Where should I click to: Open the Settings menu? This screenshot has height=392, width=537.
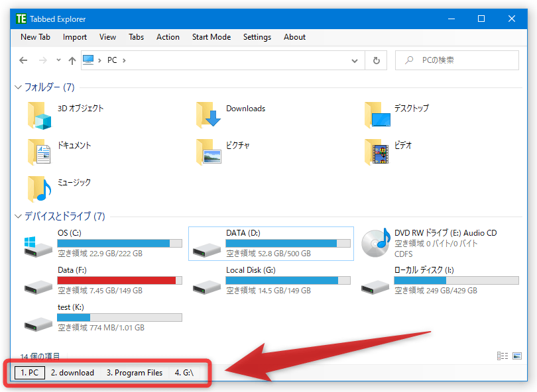click(257, 37)
